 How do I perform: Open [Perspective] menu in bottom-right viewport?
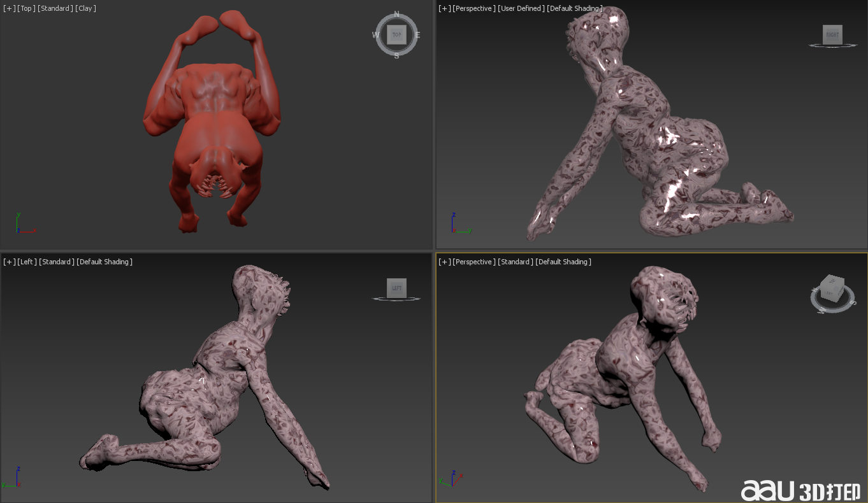click(x=474, y=262)
